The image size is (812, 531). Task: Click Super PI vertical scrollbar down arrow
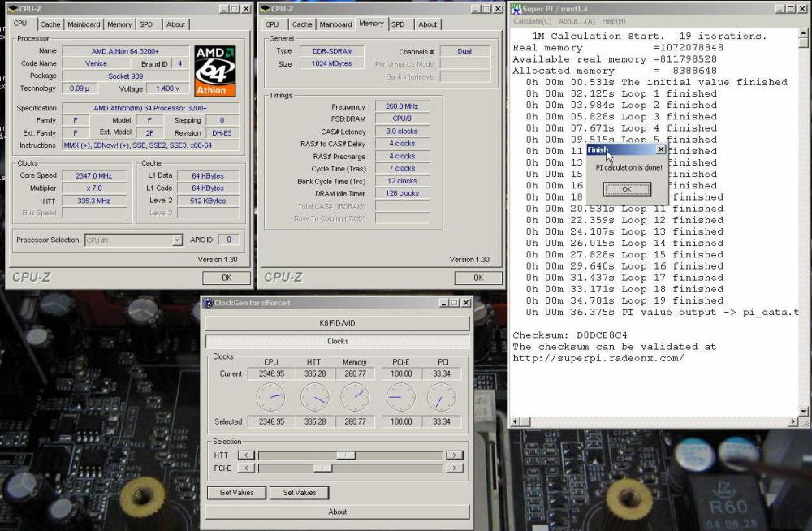pos(803,412)
